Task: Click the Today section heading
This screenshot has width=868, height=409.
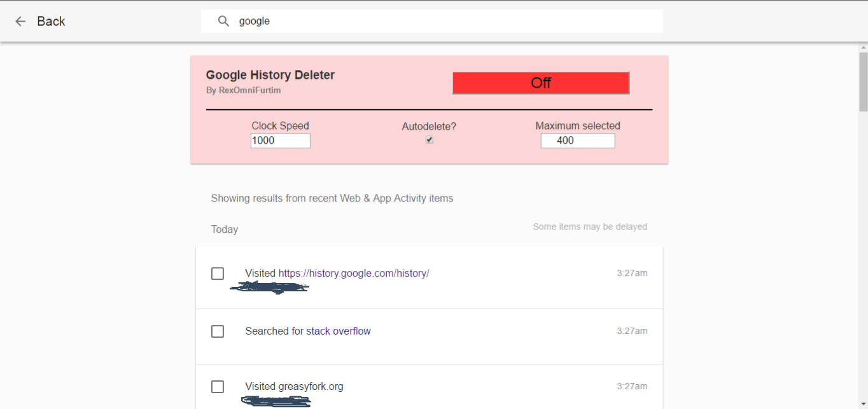Action: (224, 229)
